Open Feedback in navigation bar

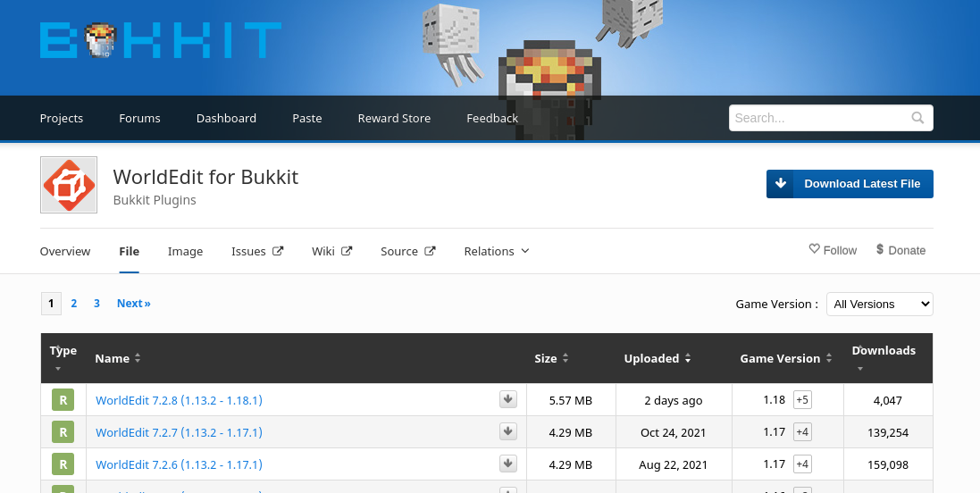coord(492,118)
